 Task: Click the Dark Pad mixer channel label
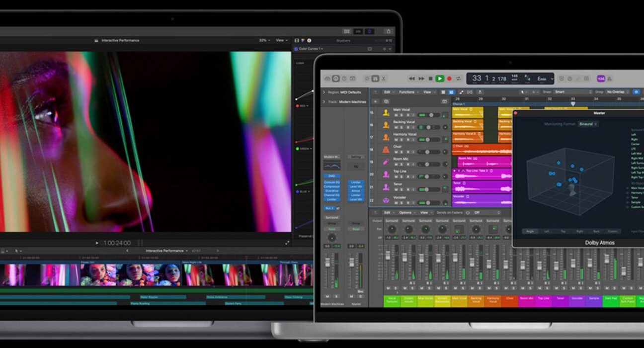611,301
